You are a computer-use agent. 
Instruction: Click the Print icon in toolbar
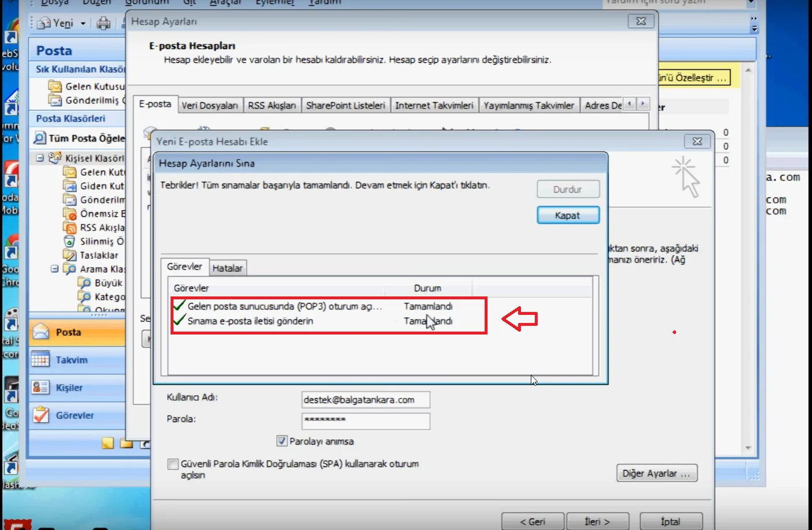[103, 23]
